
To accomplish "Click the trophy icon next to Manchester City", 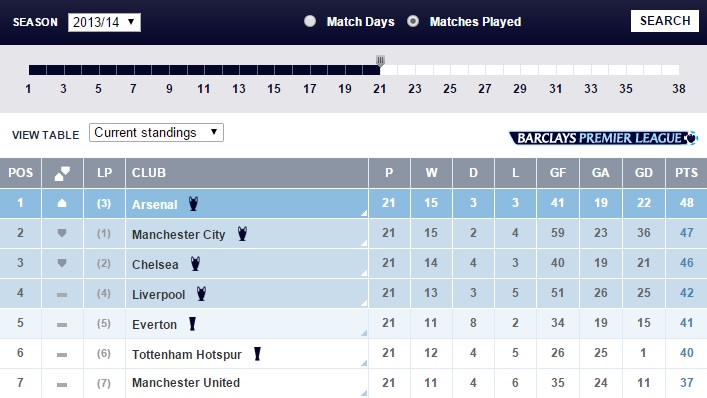I will [x=243, y=233].
